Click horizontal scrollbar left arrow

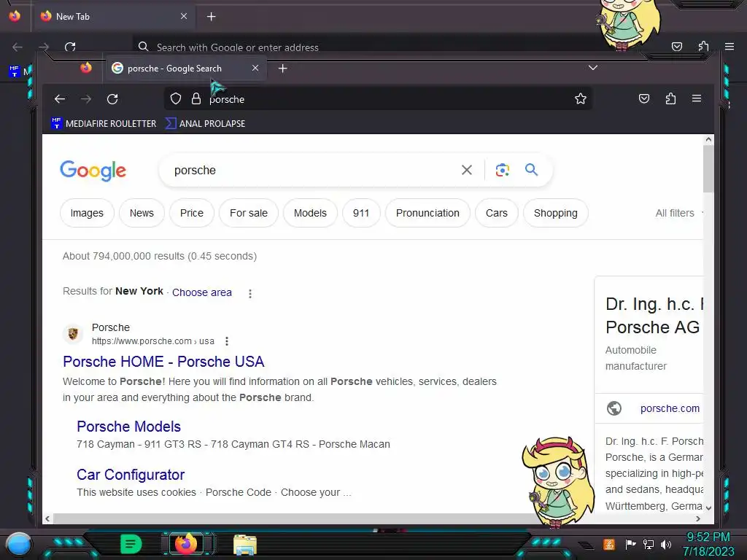[47, 518]
